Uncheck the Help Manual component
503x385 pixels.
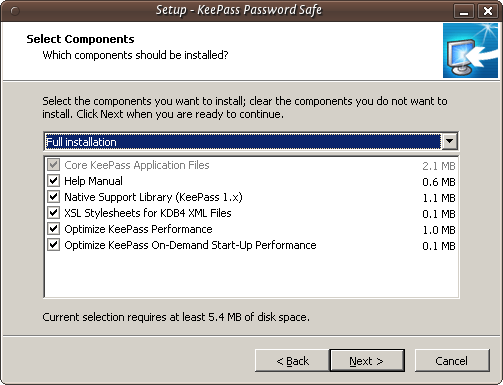pyautogui.click(x=53, y=181)
